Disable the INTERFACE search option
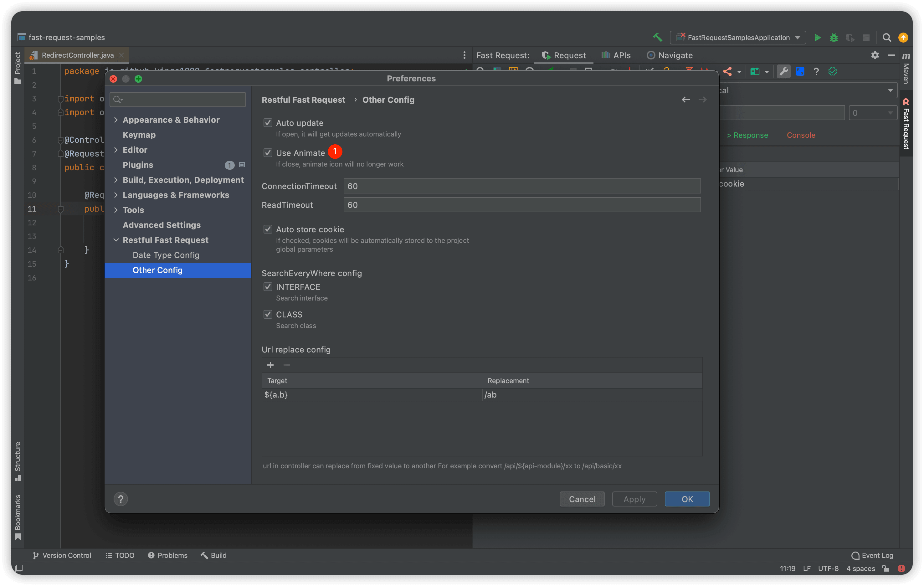 (268, 287)
